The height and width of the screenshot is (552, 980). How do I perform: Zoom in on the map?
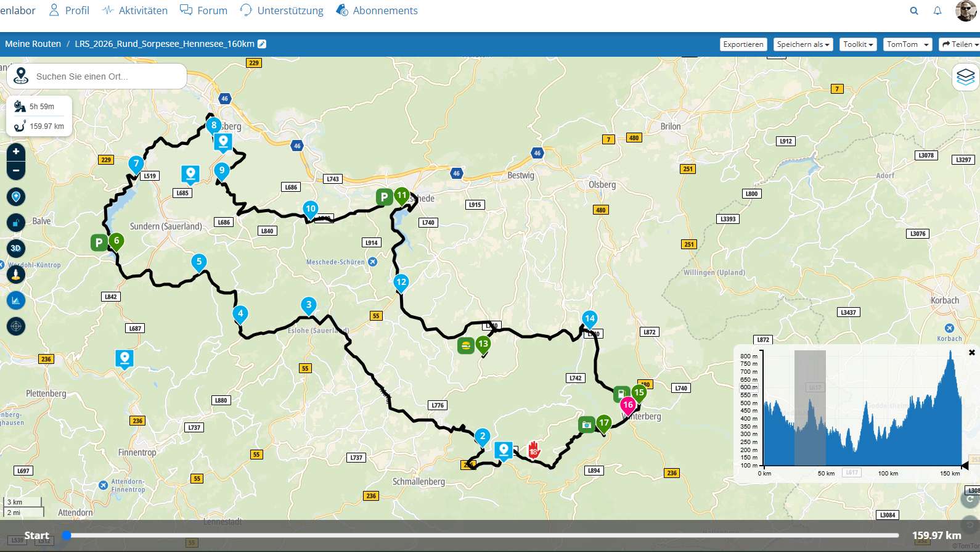[16, 152]
